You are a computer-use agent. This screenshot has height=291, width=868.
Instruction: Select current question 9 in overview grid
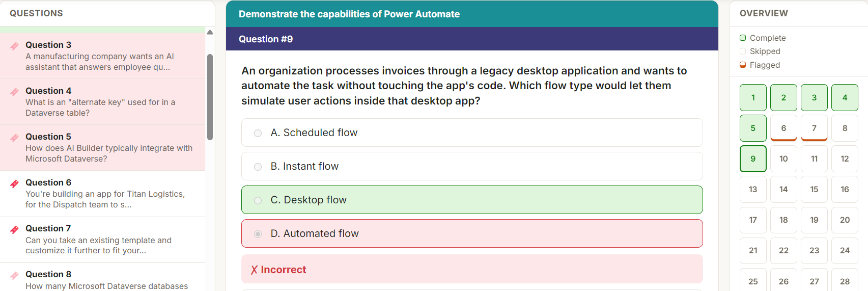(753, 158)
